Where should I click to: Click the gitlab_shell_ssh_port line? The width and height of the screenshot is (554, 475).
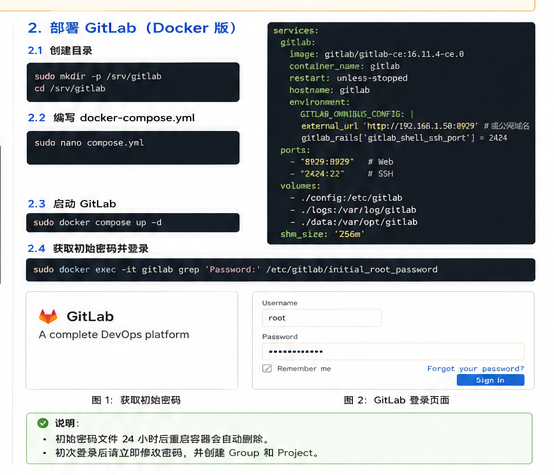pos(404,138)
